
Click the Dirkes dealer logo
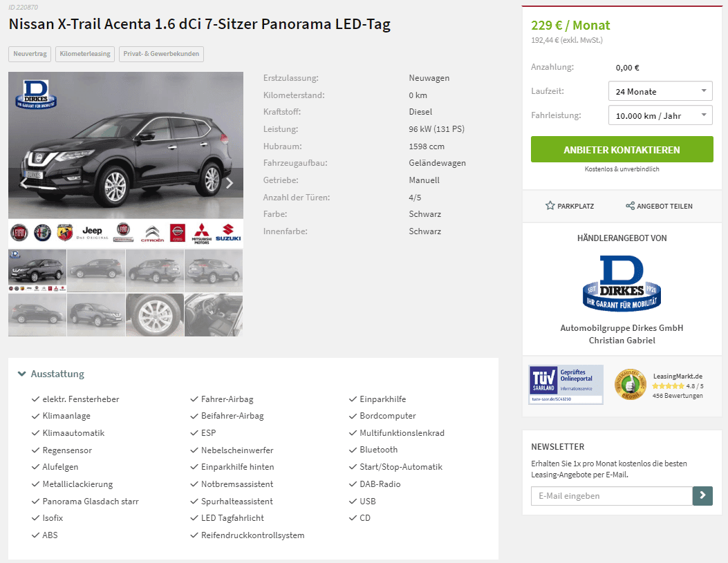tap(622, 283)
